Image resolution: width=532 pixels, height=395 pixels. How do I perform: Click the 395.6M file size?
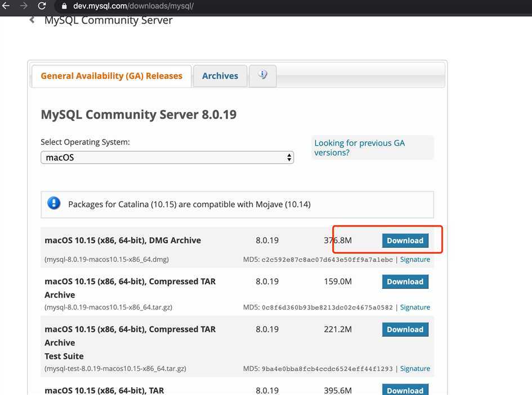pyautogui.click(x=338, y=390)
